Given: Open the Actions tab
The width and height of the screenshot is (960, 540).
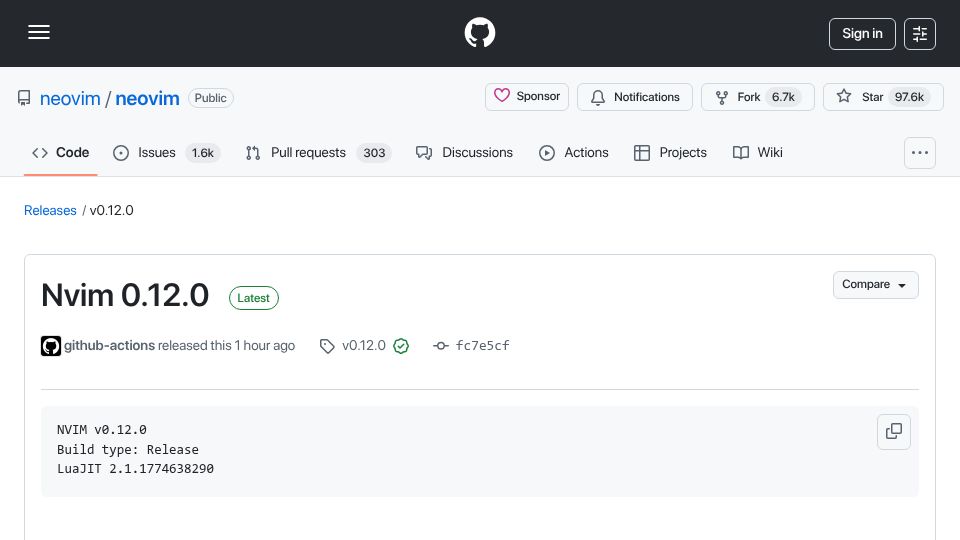Looking at the screenshot, I should point(574,152).
